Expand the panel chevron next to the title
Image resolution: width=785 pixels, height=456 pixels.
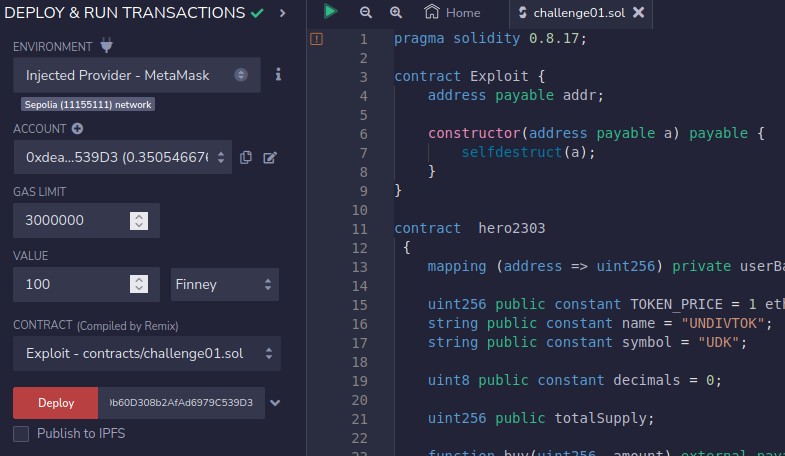[282, 13]
